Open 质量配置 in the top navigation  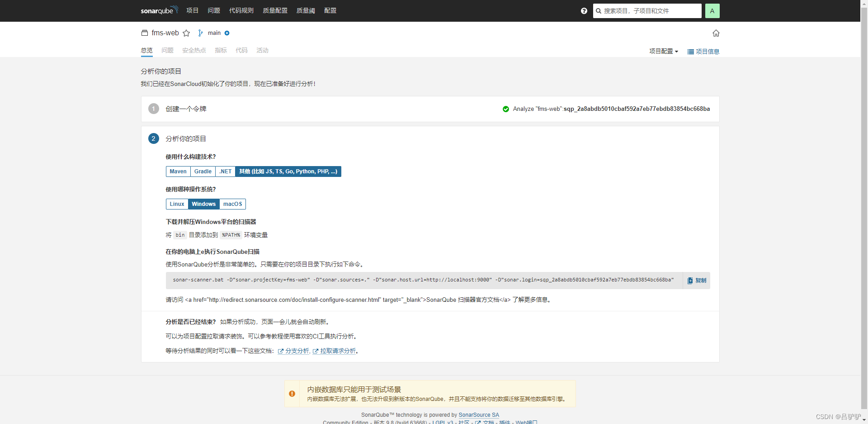click(275, 10)
